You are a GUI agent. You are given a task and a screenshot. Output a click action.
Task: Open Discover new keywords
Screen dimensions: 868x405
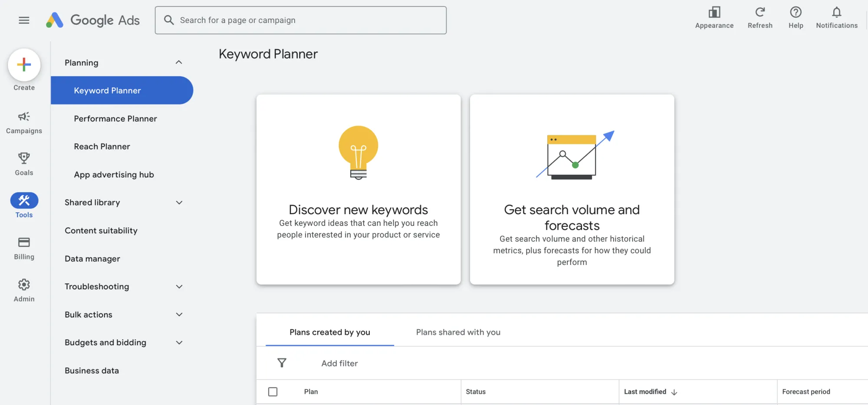click(x=358, y=189)
